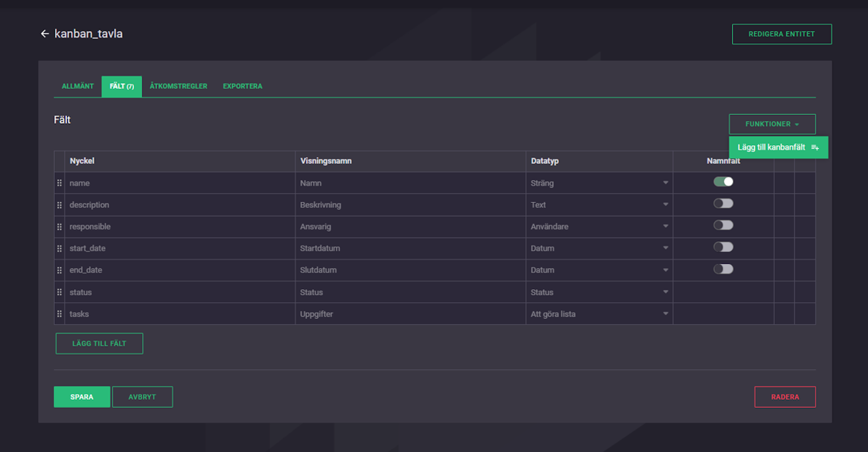Image resolution: width=868 pixels, height=452 pixels.
Task: Click the start_date row drag handle
Action: pos(59,248)
